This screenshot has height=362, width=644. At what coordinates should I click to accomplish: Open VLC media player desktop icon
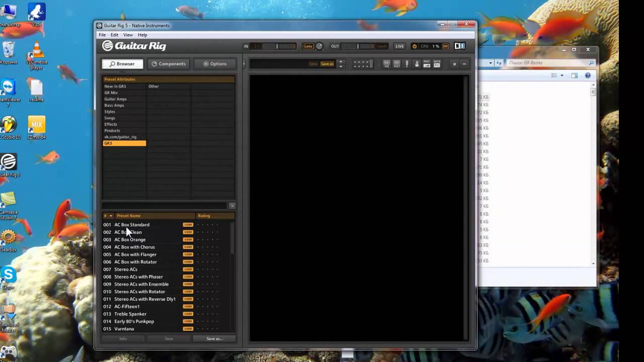36,55
